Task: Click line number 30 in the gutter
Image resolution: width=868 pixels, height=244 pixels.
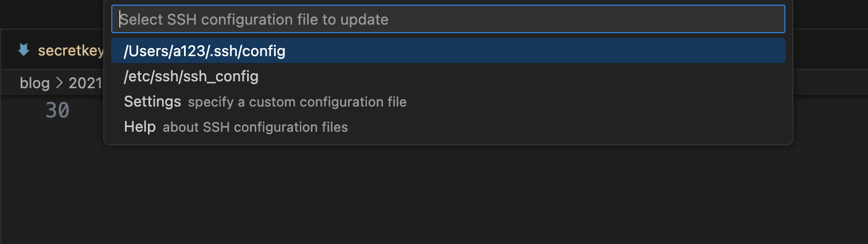Action: 57,111
